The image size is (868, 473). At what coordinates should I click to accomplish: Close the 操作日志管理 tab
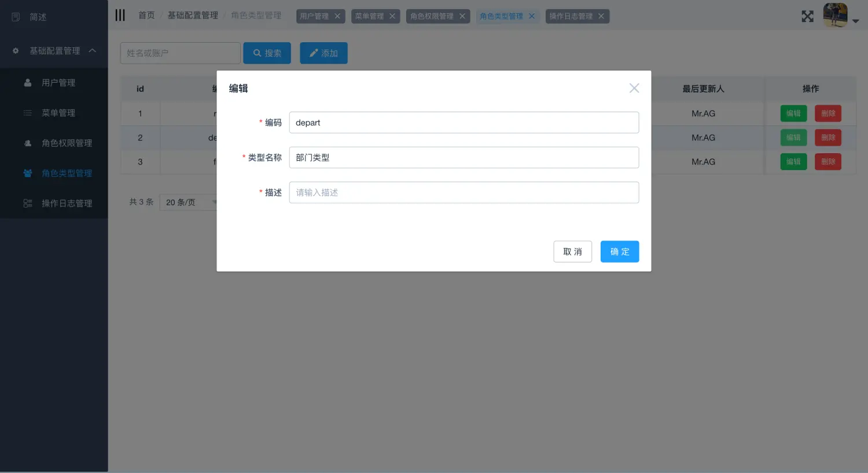coord(601,16)
